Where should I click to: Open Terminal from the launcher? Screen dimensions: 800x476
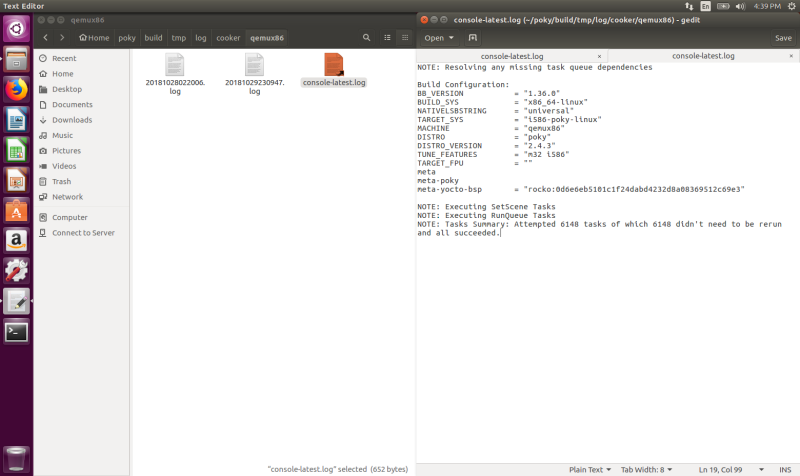(16, 332)
